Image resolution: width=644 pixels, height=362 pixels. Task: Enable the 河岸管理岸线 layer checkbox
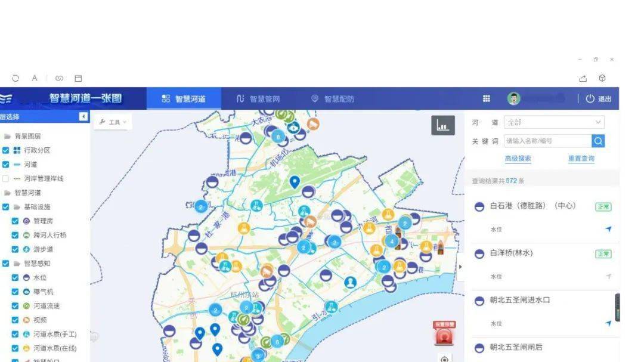point(6,178)
